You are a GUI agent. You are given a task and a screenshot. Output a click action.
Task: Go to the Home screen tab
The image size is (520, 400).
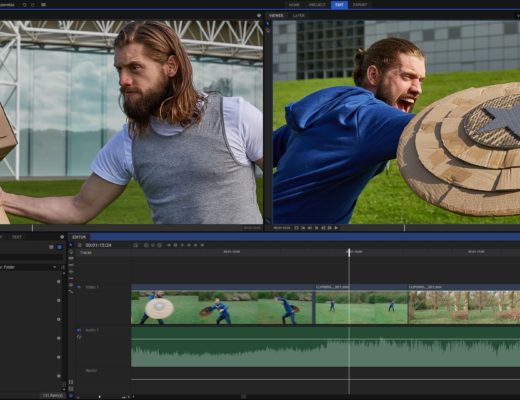pos(294,5)
